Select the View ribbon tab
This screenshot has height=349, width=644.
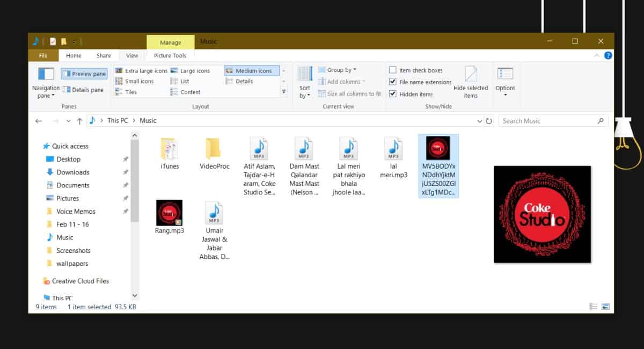tap(132, 55)
